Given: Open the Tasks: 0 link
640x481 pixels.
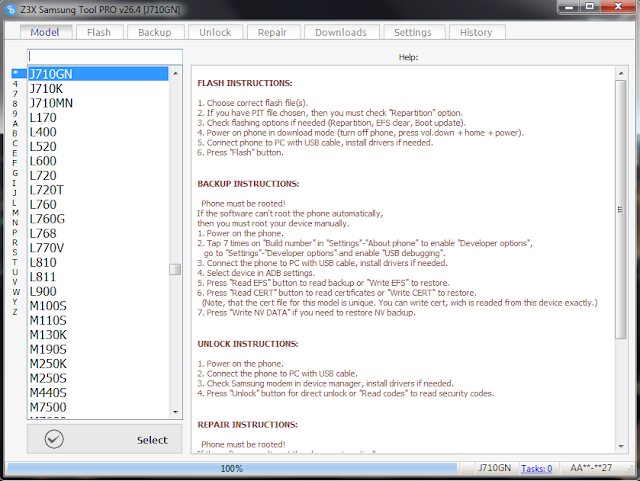Looking at the screenshot, I should coord(536,468).
